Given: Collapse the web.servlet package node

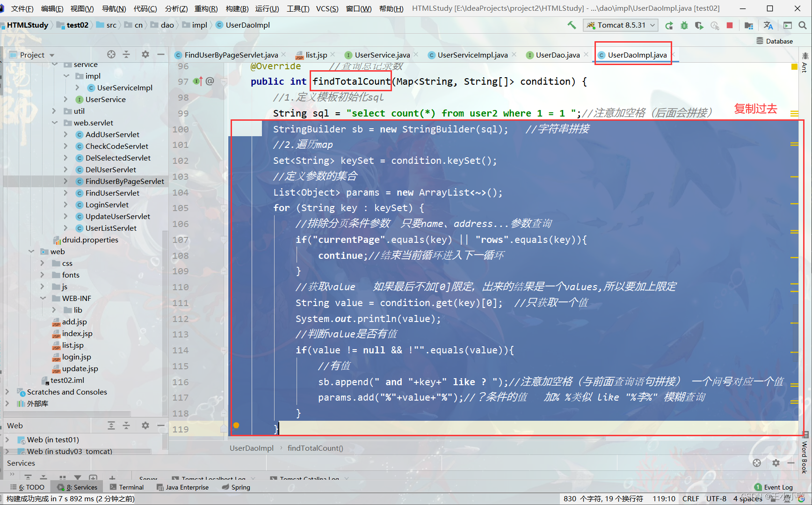Looking at the screenshot, I should (x=55, y=123).
